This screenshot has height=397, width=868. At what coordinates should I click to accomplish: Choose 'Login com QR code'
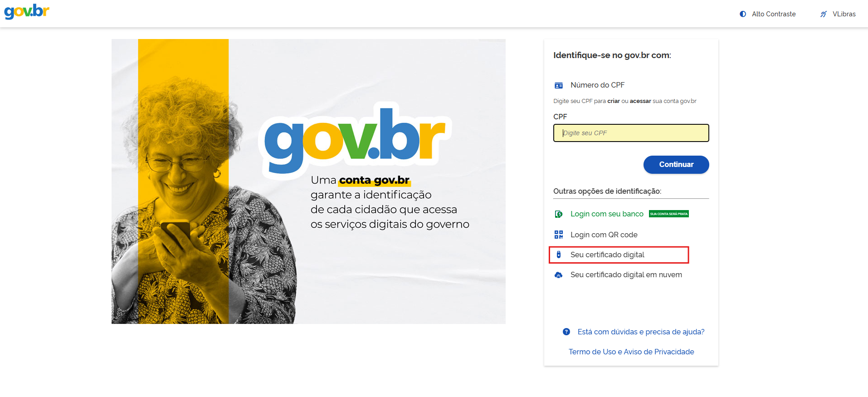coord(604,235)
